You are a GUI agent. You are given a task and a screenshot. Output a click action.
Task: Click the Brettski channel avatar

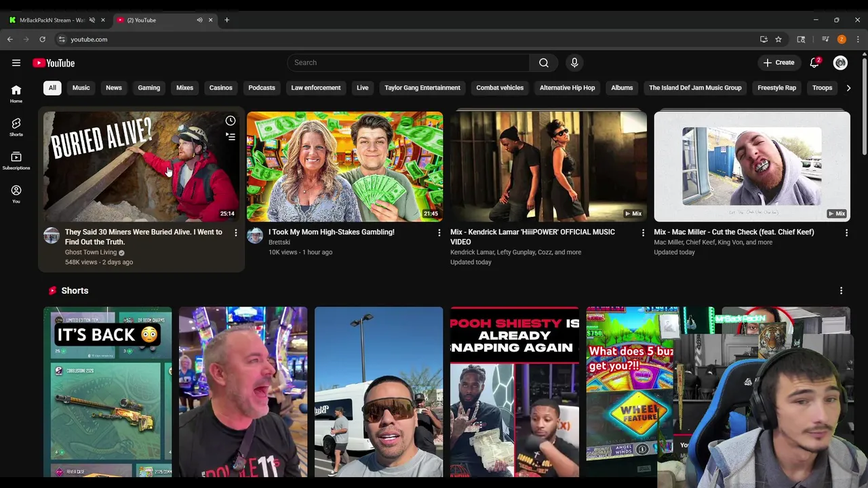point(255,236)
